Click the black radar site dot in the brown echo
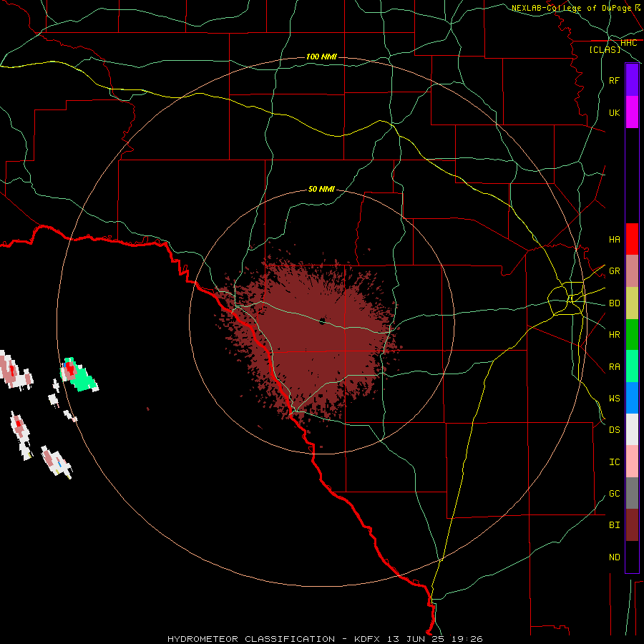The height and width of the screenshot is (644, 644). tap(322, 321)
